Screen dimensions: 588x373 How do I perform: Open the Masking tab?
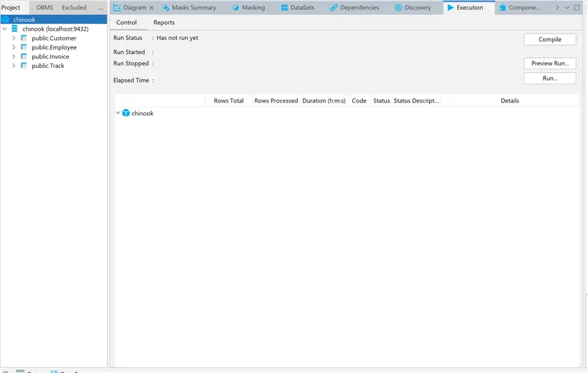(x=249, y=7)
